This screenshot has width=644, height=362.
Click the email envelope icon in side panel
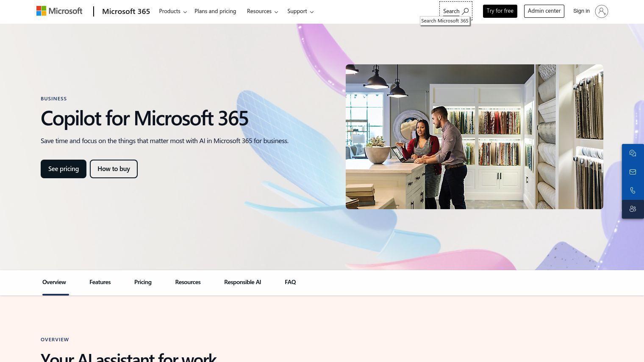(633, 172)
